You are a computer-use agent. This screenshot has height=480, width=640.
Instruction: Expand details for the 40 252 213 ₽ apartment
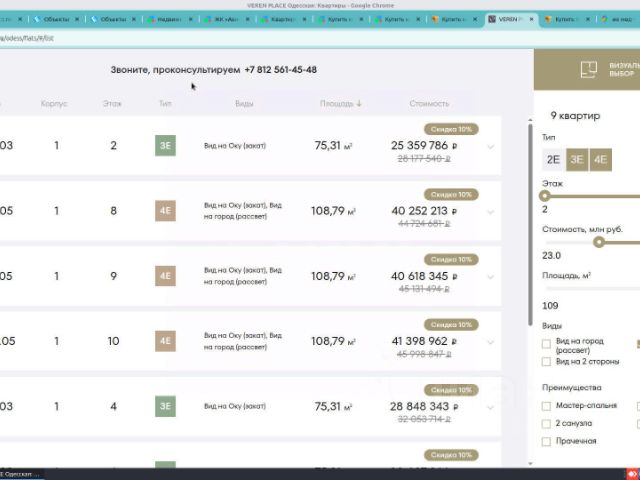[x=491, y=212]
